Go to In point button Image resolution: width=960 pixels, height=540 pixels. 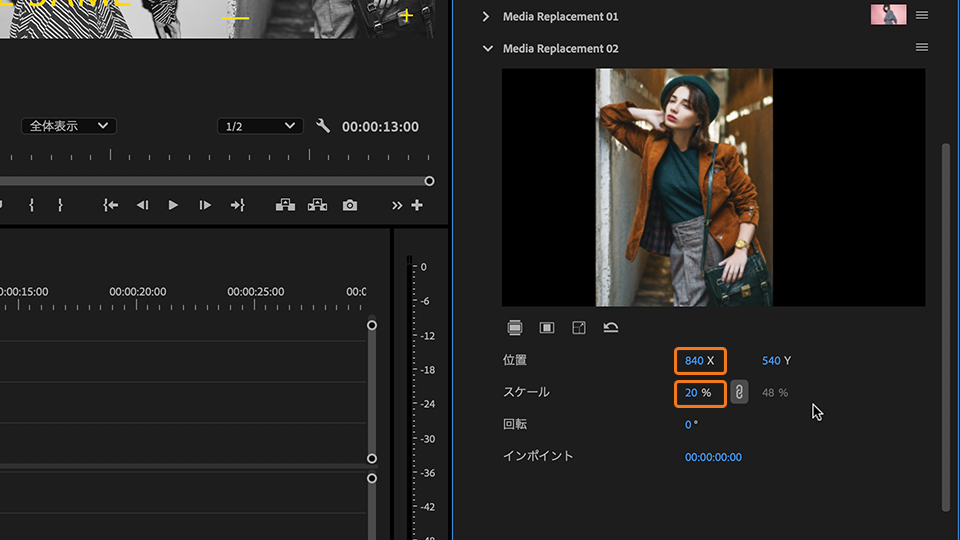[x=110, y=205]
